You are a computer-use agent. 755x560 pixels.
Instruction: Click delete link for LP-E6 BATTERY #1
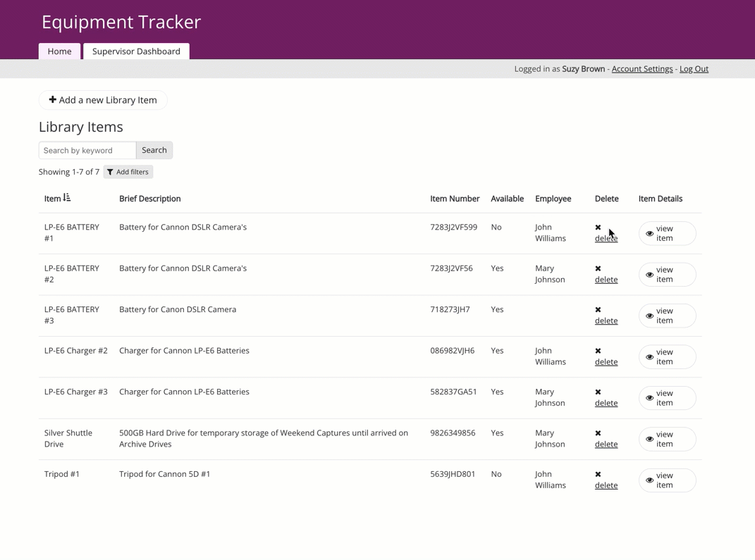coord(606,239)
